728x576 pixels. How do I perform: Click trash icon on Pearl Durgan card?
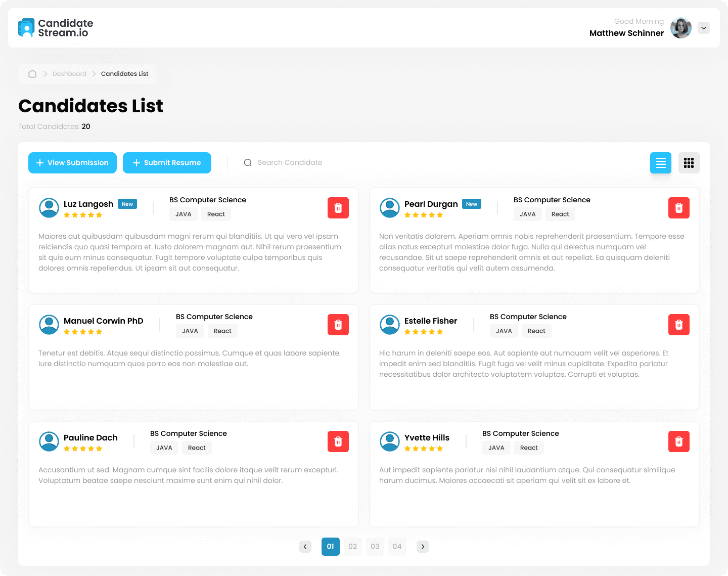click(x=678, y=208)
